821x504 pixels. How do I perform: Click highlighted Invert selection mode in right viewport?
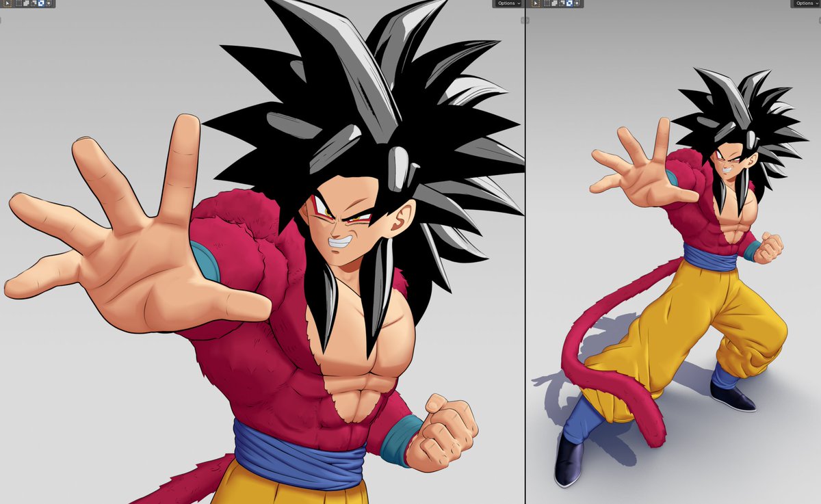(x=569, y=3)
